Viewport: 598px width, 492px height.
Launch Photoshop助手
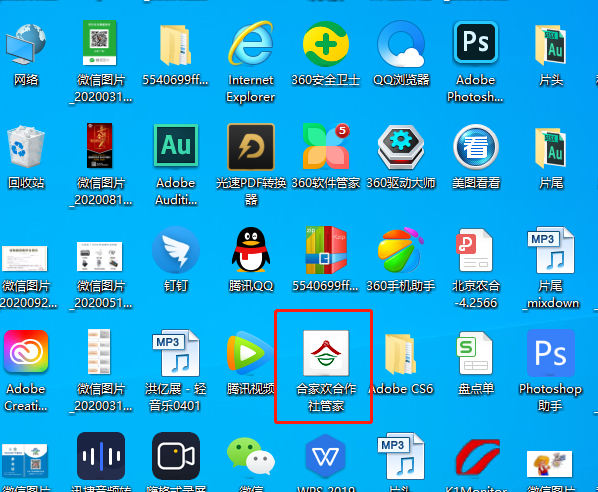[551, 353]
